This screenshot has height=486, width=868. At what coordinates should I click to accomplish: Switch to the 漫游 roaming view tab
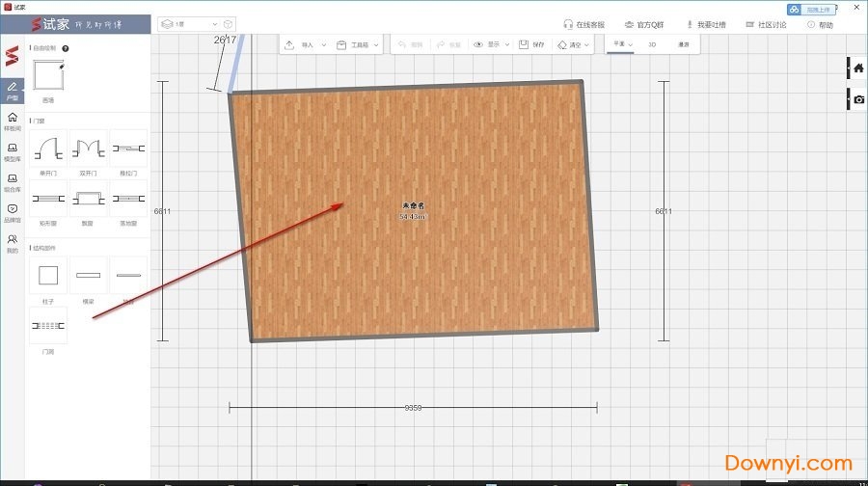tap(684, 44)
